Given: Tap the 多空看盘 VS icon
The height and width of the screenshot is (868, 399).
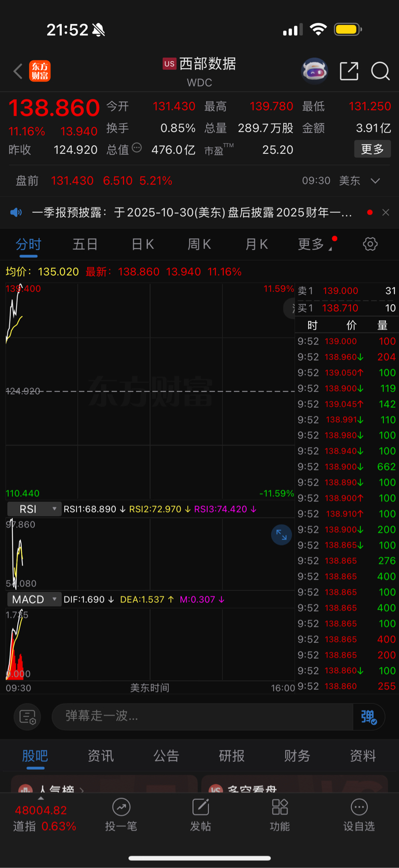Looking at the screenshot, I should [x=216, y=789].
